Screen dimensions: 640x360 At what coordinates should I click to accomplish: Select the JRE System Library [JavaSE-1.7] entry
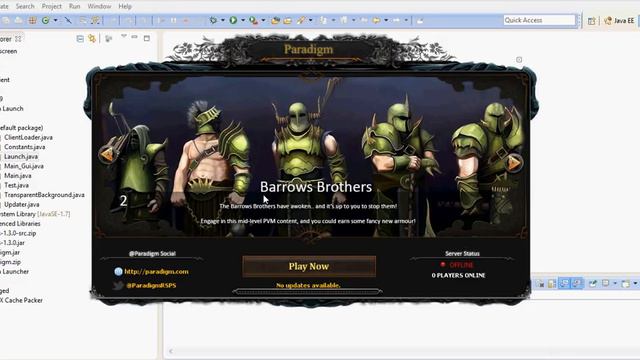(35, 214)
